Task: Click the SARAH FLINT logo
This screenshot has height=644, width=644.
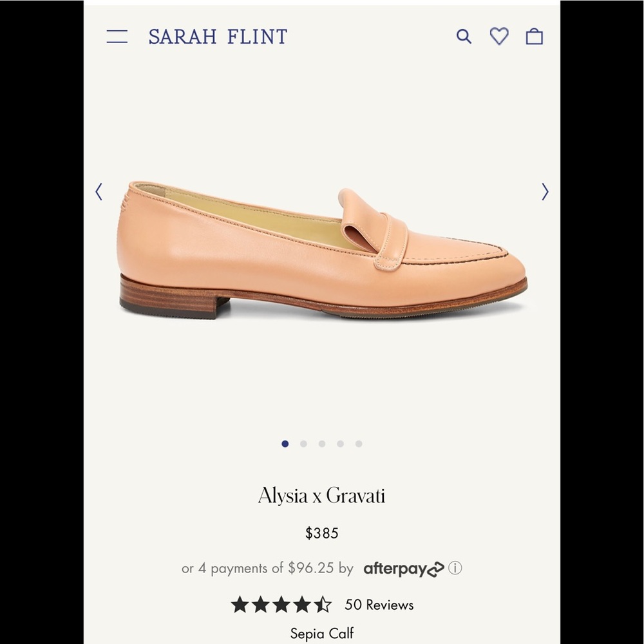Action: [218, 37]
